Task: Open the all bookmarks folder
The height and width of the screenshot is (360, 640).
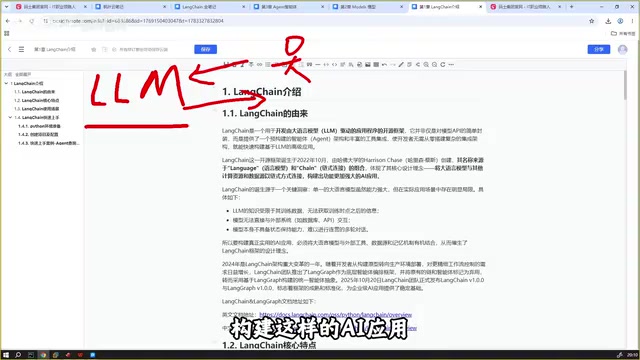Action: pyautogui.click(x=623, y=33)
